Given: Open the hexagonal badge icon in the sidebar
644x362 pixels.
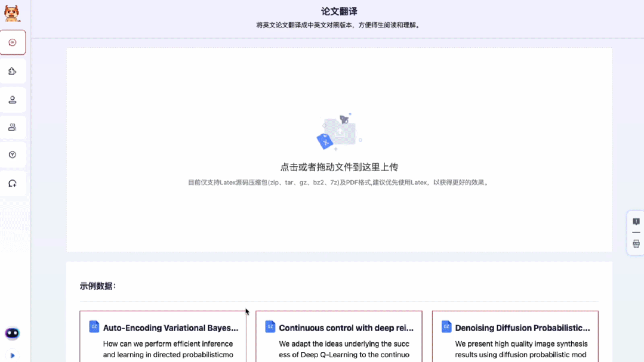Looking at the screenshot, I should pyautogui.click(x=13, y=154).
